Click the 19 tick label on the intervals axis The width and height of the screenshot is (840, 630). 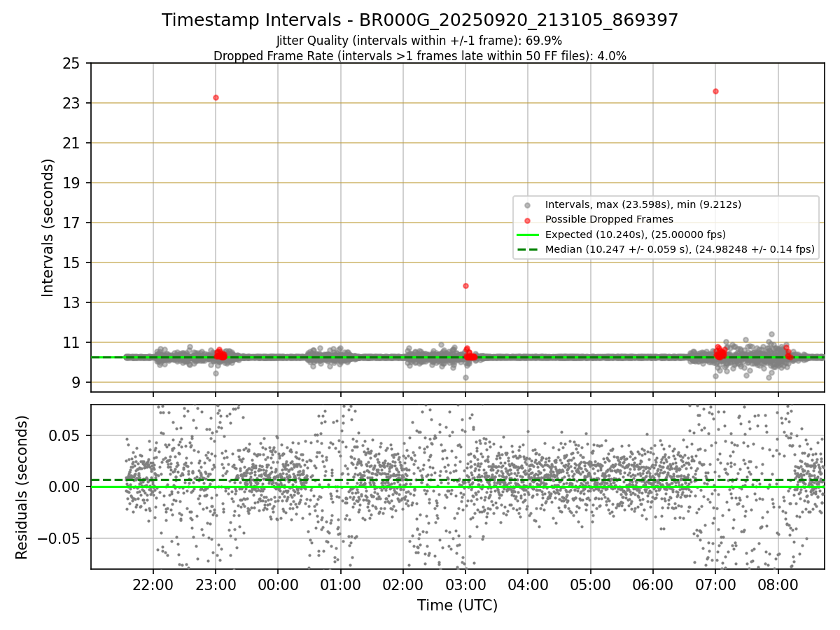(73, 183)
